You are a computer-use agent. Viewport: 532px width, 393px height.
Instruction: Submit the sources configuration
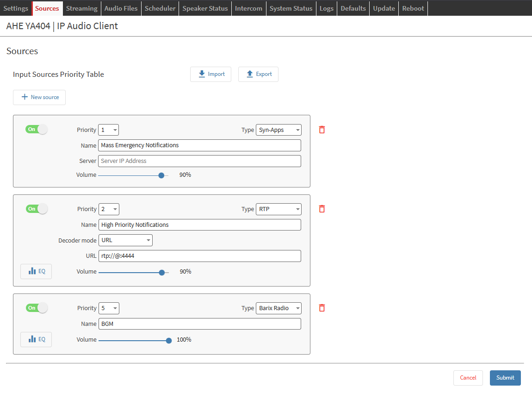point(505,378)
